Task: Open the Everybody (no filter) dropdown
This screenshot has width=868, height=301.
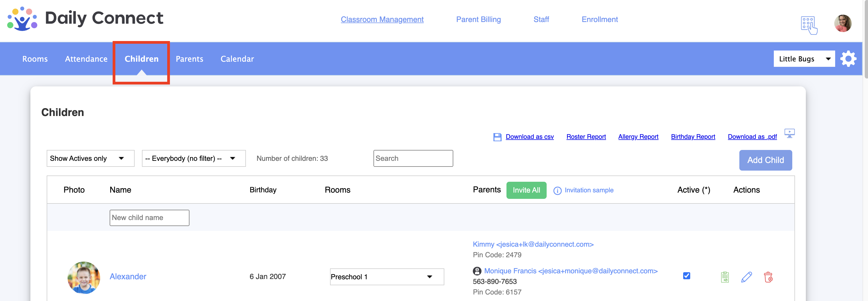Action: [x=194, y=159]
